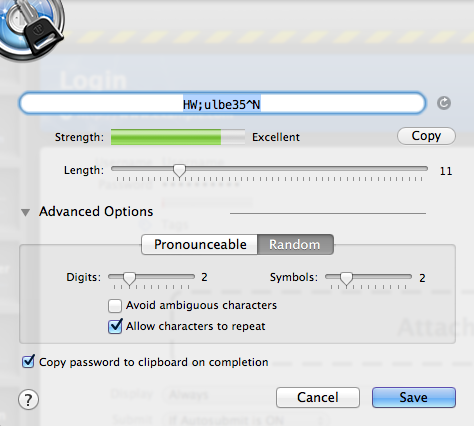Click the Length slider thumb
Image resolution: width=474 pixels, height=426 pixels.
pyautogui.click(x=179, y=170)
